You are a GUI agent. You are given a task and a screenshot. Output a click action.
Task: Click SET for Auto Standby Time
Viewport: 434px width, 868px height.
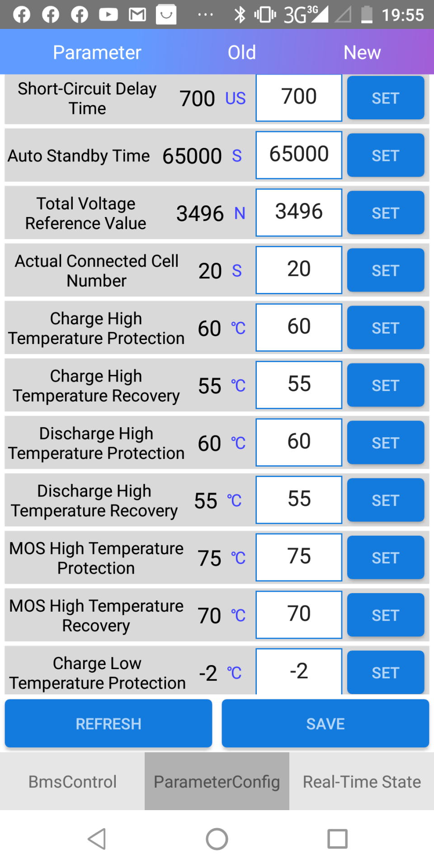[x=385, y=156]
